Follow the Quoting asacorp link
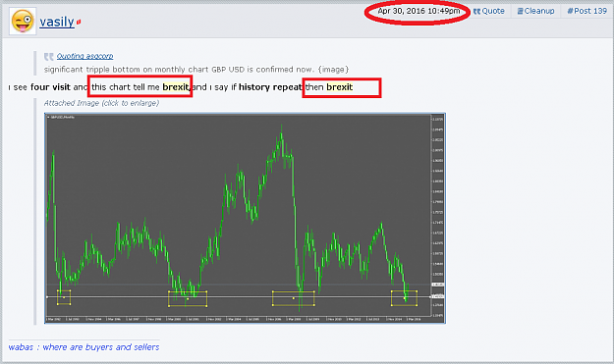This screenshot has height=364, width=614. tap(84, 56)
